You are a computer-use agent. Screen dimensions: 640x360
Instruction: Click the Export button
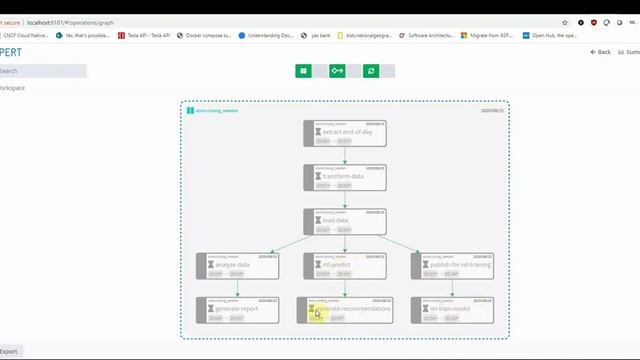pyautogui.click(x=11, y=351)
